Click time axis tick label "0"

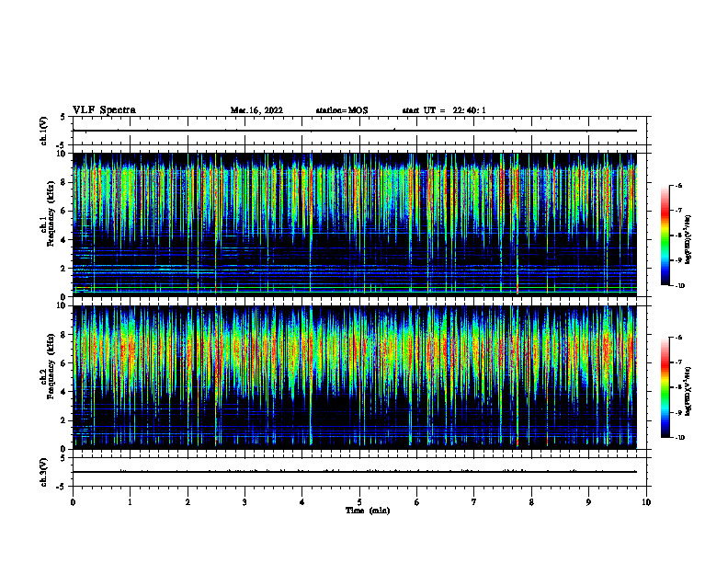coord(73,502)
